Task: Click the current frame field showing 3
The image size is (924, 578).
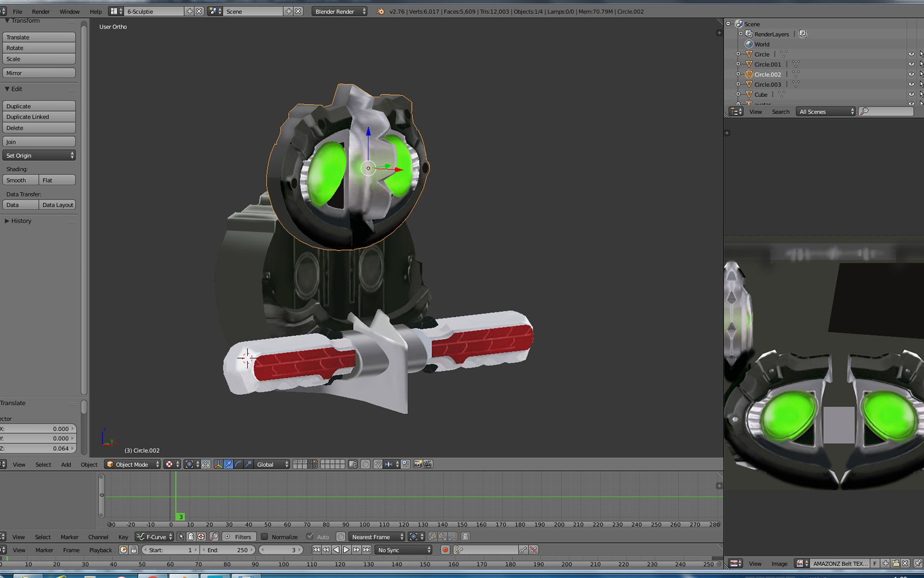Action: (x=282, y=550)
